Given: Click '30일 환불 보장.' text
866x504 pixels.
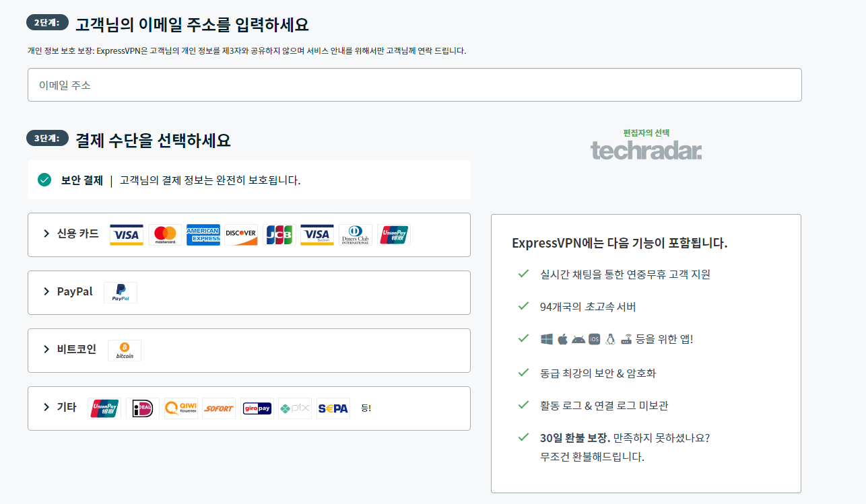Looking at the screenshot, I should tap(575, 437).
